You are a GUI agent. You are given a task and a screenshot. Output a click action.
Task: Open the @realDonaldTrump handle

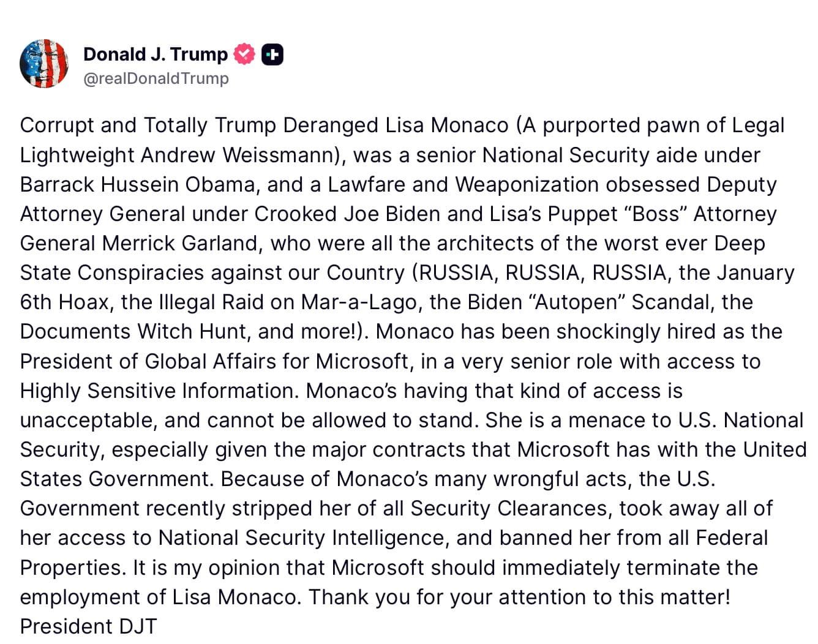pos(156,79)
